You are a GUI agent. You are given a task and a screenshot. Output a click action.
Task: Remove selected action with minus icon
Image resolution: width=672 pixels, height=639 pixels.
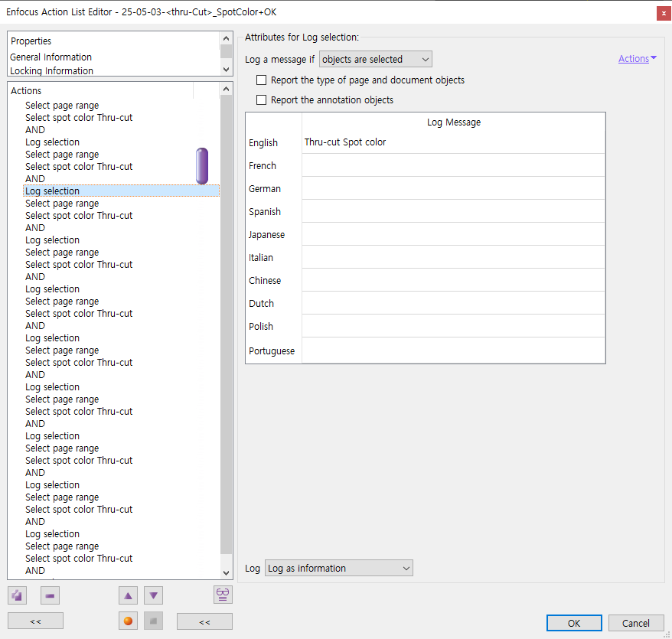click(50, 595)
